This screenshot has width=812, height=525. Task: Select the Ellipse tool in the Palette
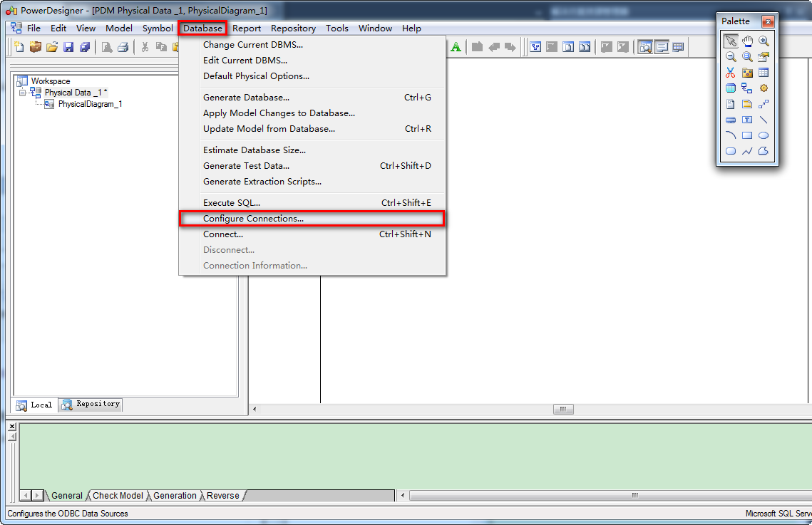pos(764,135)
